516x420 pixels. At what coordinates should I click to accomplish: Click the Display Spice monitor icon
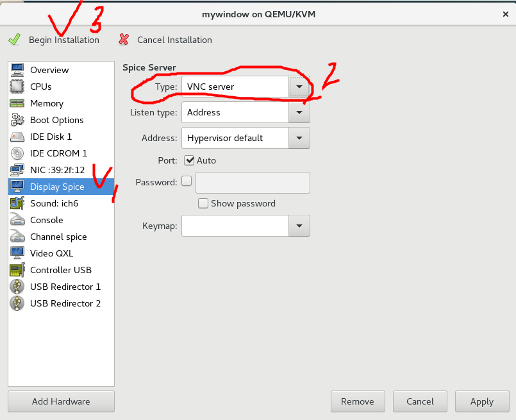17,187
